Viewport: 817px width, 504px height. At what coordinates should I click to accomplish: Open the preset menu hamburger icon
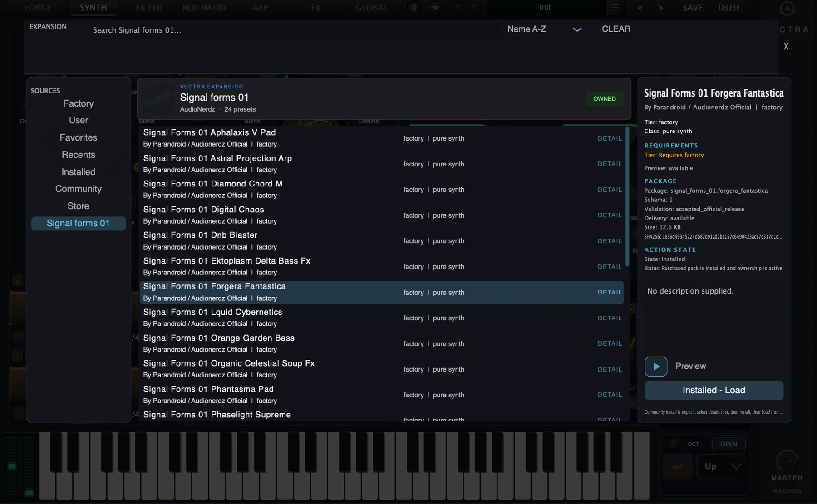[x=615, y=8]
